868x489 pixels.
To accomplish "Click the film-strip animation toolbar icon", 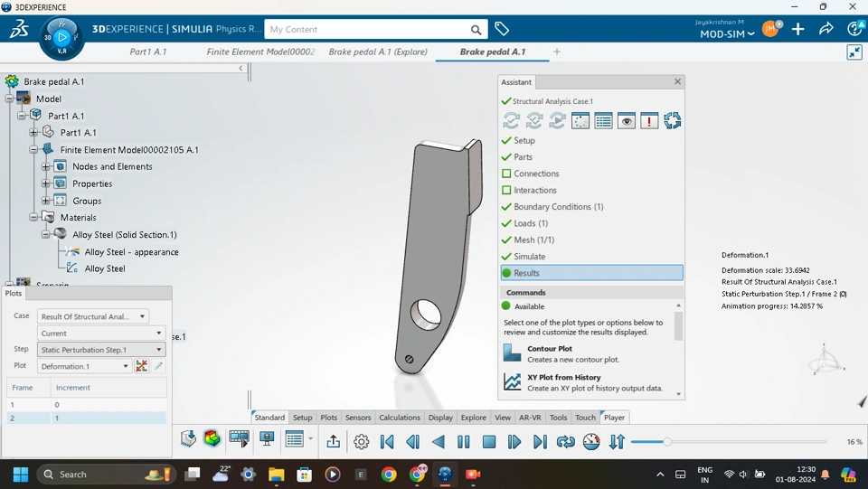I will (239, 438).
